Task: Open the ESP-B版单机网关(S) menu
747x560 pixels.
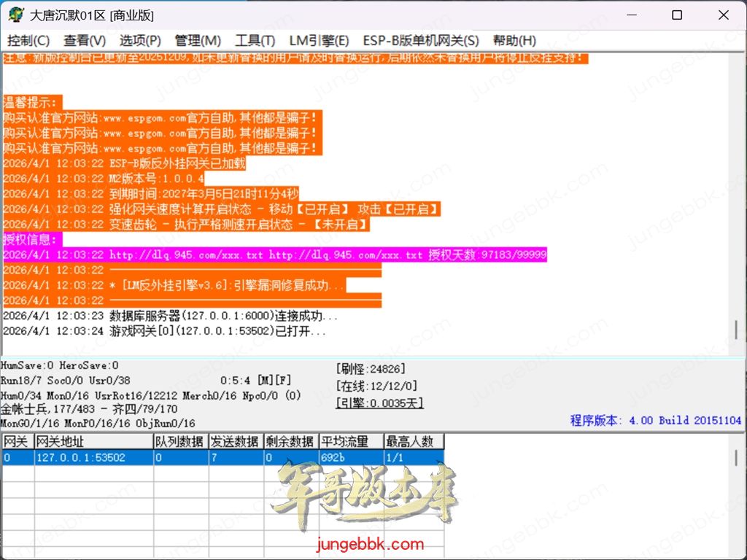Action: tap(421, 41)
